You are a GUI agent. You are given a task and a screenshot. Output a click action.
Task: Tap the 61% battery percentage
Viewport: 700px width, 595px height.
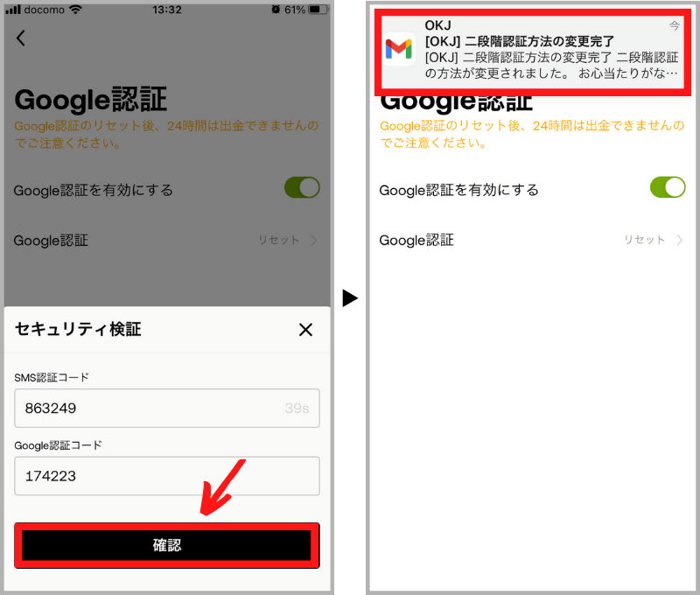(295, 10)
